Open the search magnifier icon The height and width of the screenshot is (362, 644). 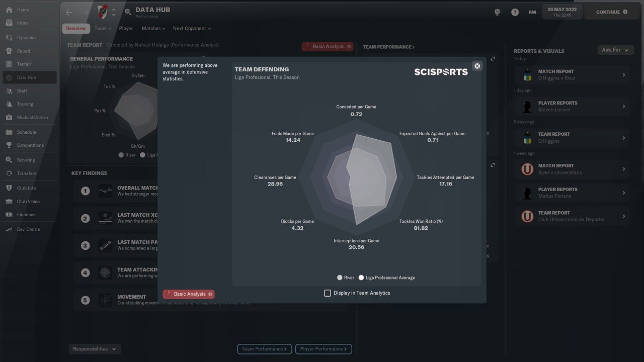click(128, 12)
